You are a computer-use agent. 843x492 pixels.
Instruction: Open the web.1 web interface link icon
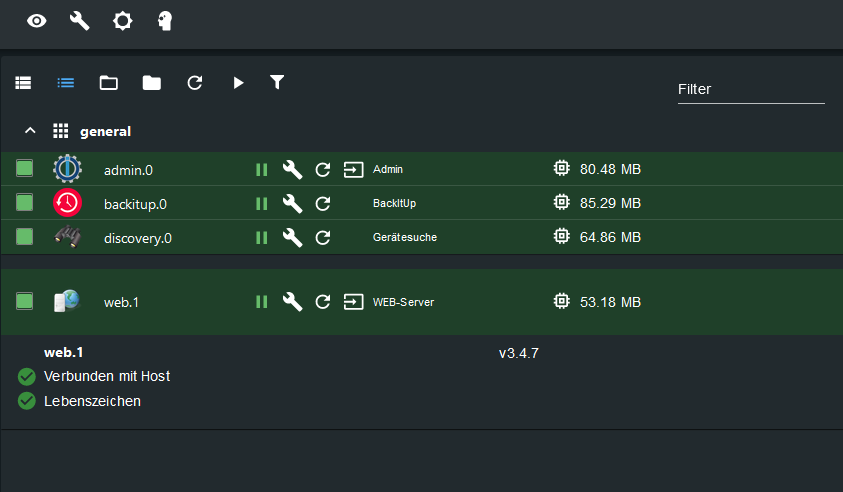pos(353,302)
